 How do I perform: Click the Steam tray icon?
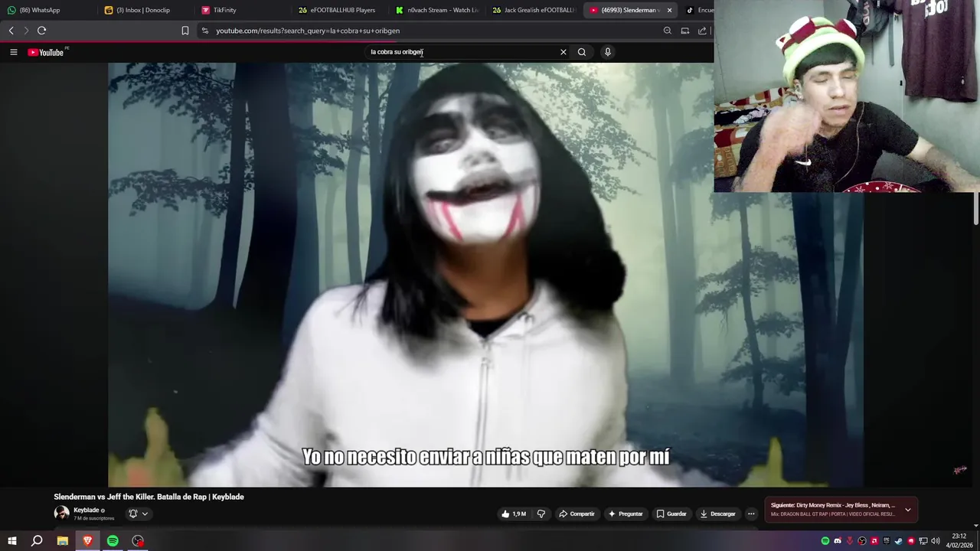click(x=899, y=541)
